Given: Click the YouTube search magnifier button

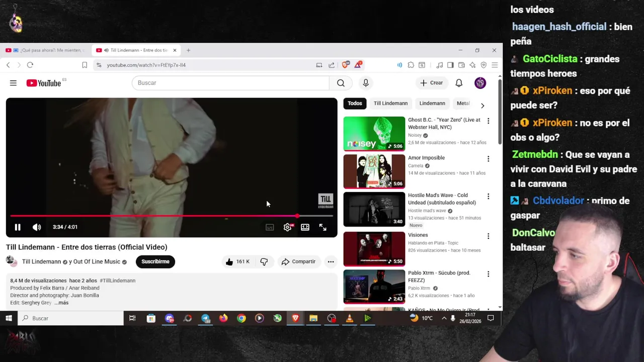Looking at the screenshot, I should pos(341,83).
